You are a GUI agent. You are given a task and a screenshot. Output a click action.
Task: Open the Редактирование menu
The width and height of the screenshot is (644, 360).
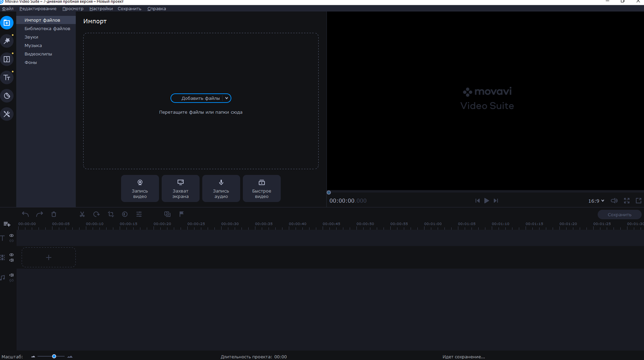(38, 8)
